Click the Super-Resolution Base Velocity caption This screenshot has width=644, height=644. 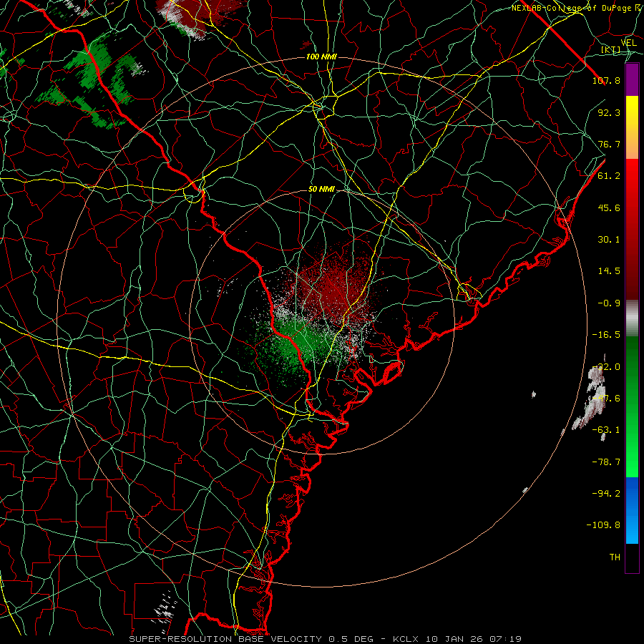click(326, 639)
